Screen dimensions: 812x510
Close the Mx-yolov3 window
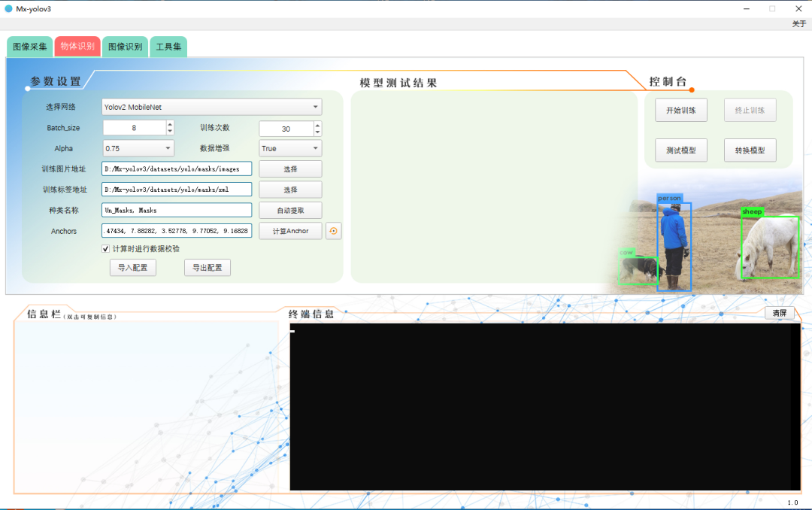(x=798, y=9)
